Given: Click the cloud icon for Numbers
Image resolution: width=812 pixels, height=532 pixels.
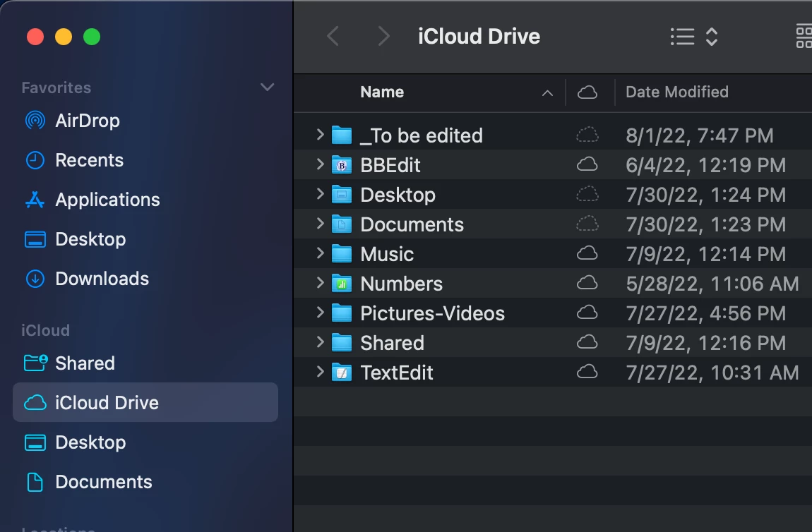Looking at the screenshot, I should click(x=587, y=283).
